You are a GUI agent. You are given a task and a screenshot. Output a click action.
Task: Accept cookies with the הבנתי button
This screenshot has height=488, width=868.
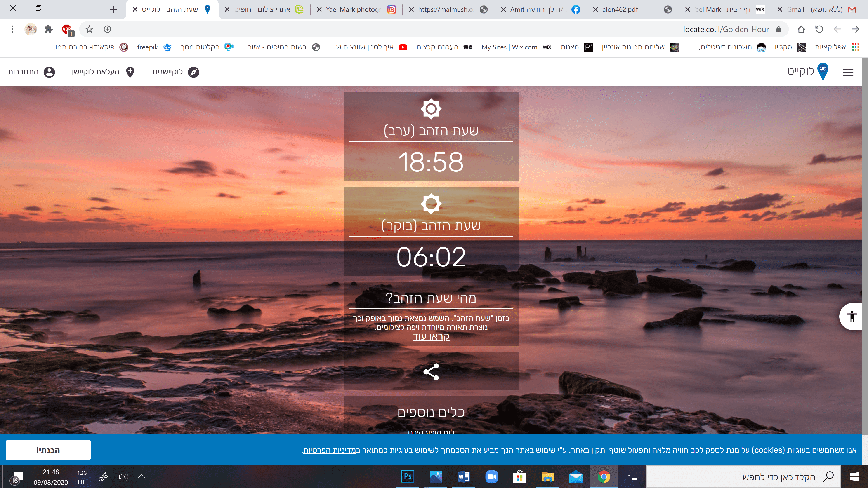pos(48,450)
